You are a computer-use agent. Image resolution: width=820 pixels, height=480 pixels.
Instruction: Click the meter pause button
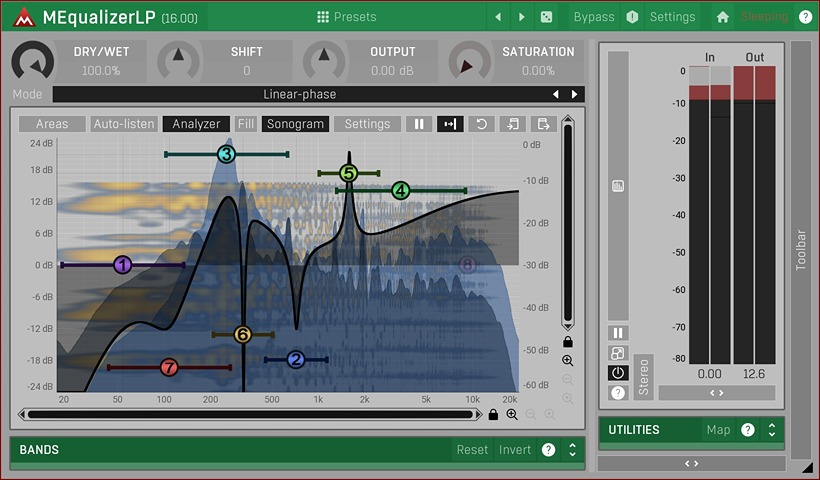click(618, 333)
